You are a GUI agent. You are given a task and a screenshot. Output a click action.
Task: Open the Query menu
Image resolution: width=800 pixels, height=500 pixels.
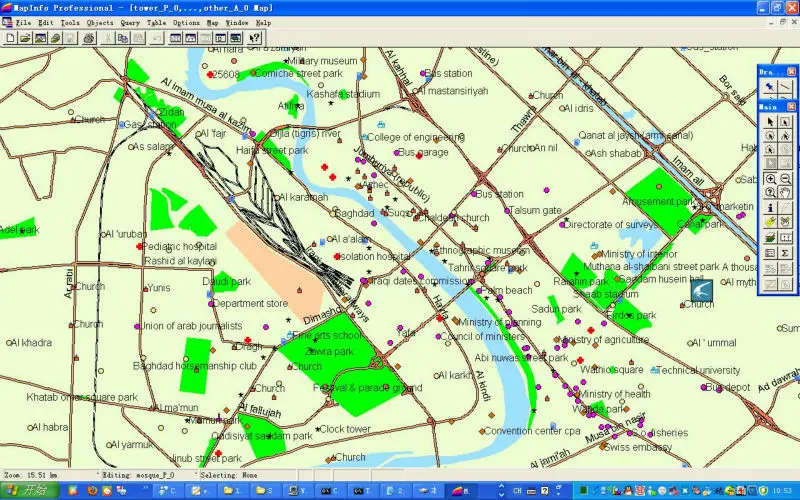(130, 21)
